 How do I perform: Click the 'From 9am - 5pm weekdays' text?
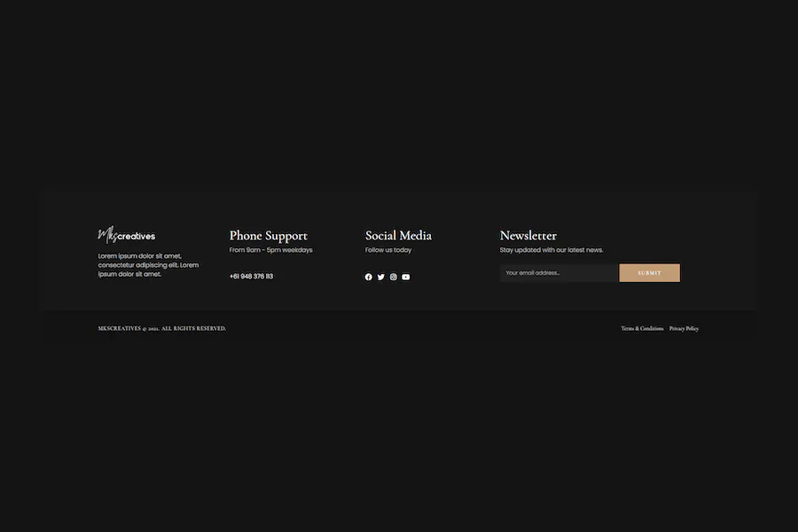(x=270, y=250)
